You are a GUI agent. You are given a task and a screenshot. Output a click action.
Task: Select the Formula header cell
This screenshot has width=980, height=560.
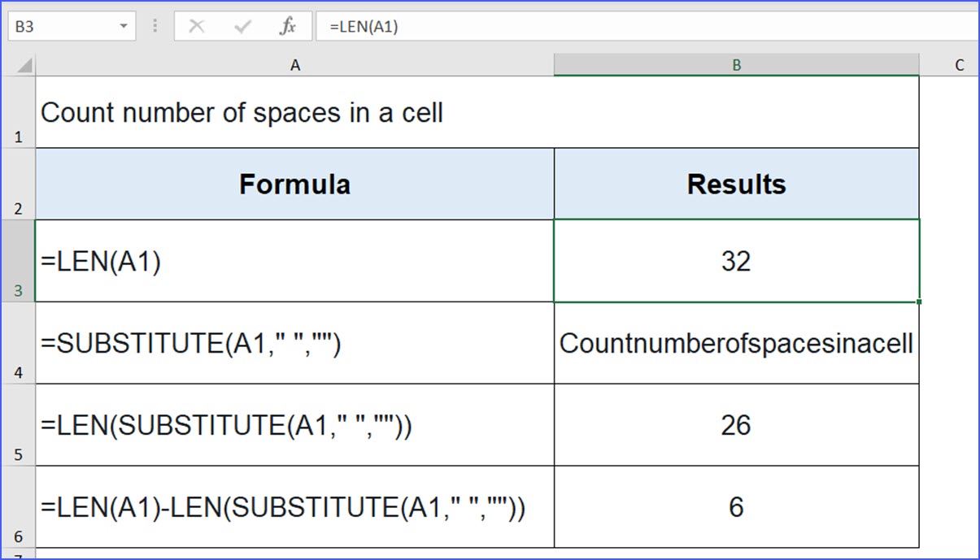[295, 184]
